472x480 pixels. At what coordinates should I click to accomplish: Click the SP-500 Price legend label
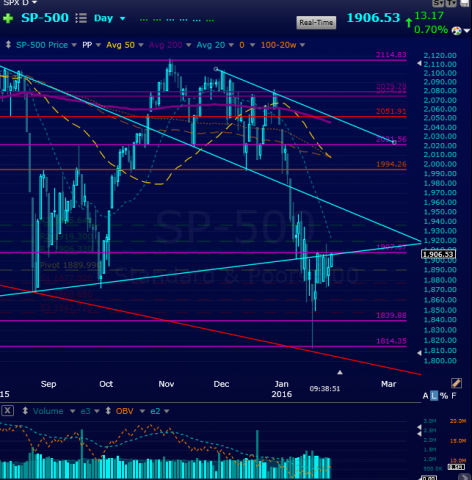pos(42,45)
